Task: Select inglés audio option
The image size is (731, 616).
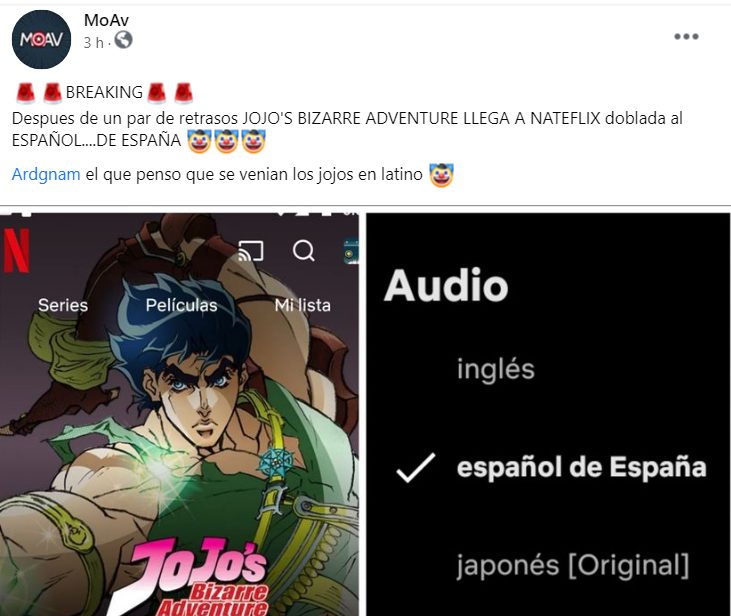Action: pyautogui.click(x=496, y=370)
